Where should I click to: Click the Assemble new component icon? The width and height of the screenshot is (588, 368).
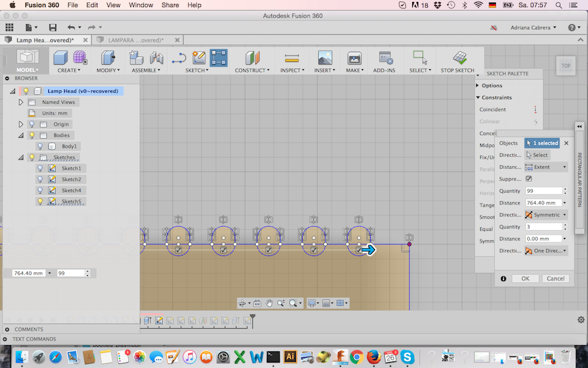[x=136, y=58]
